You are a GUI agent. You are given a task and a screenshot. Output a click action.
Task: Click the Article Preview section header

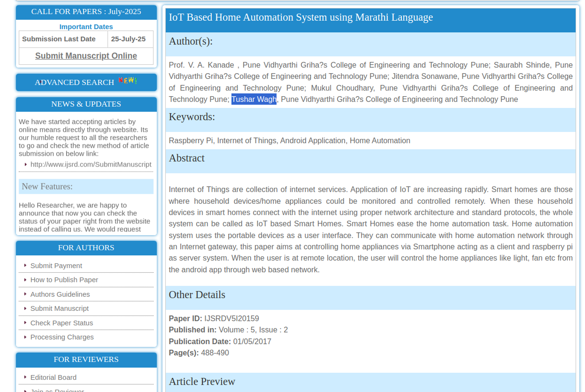pyautogui.click(x=202, y=381)
